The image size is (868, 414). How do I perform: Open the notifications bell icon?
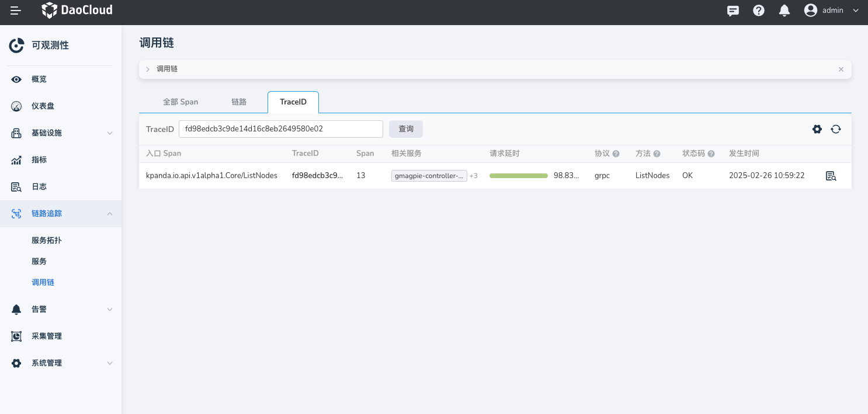point(784,11)
